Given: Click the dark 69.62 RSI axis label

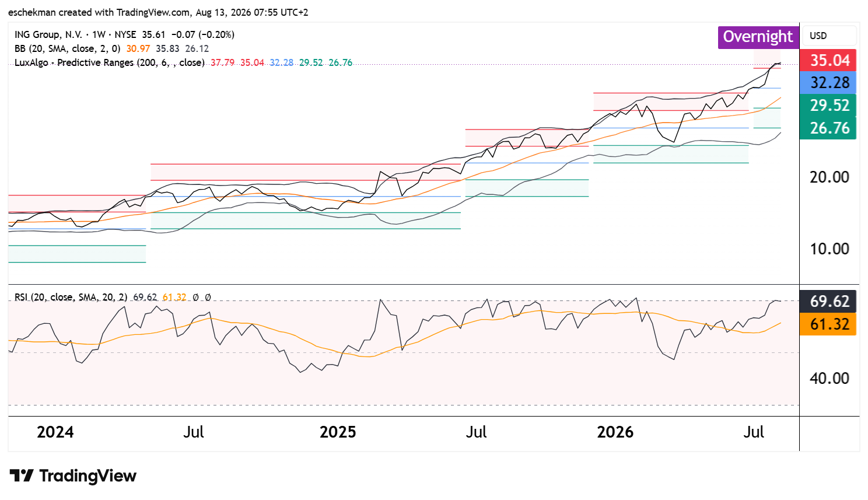Looking at the screenshot, I should (x=828, y=301).
